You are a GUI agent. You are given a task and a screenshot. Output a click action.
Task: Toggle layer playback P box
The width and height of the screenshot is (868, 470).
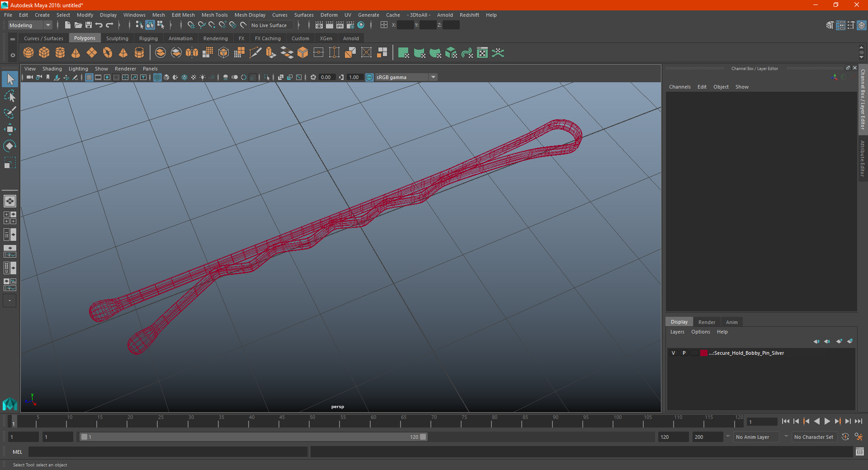pos(684,353)
